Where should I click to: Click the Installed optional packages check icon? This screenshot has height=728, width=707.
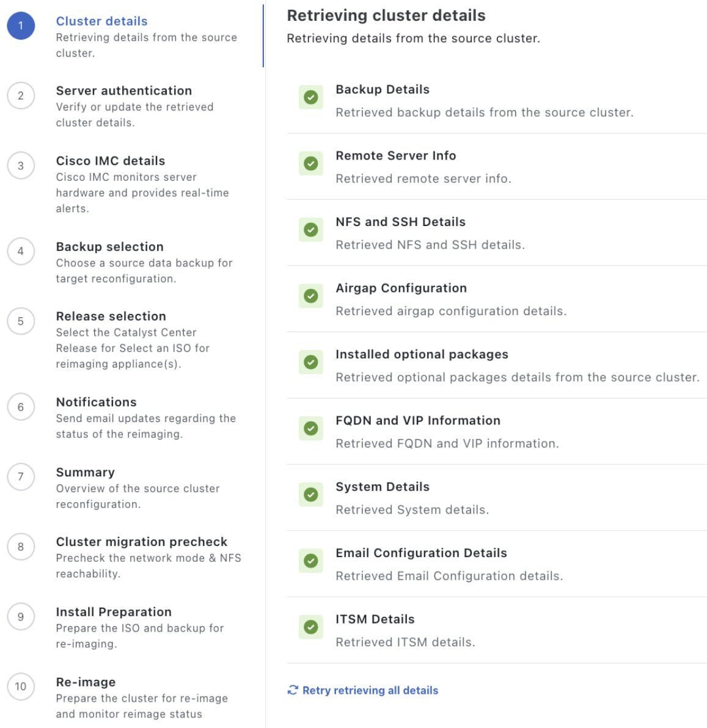(x=310, y=362)
